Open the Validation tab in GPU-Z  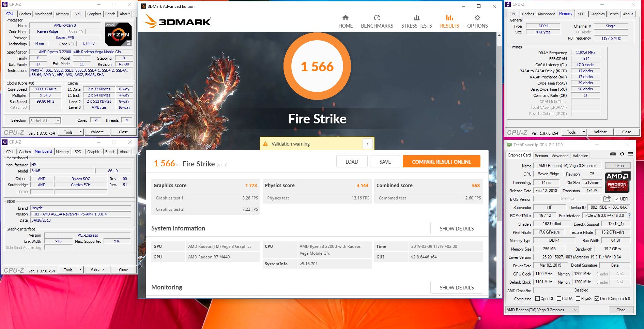(580, 155)
